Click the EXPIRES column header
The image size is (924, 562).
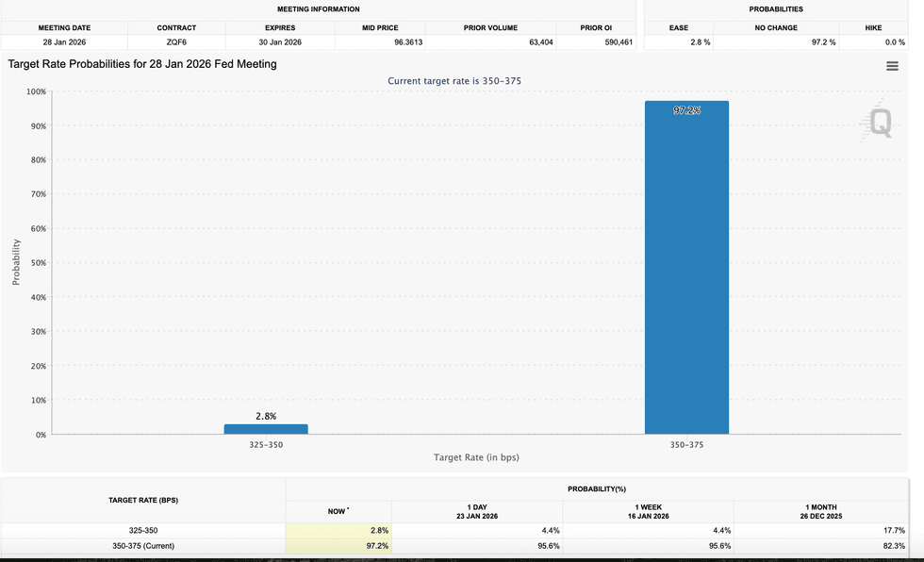pyautogui.click(x=279, y=27)
